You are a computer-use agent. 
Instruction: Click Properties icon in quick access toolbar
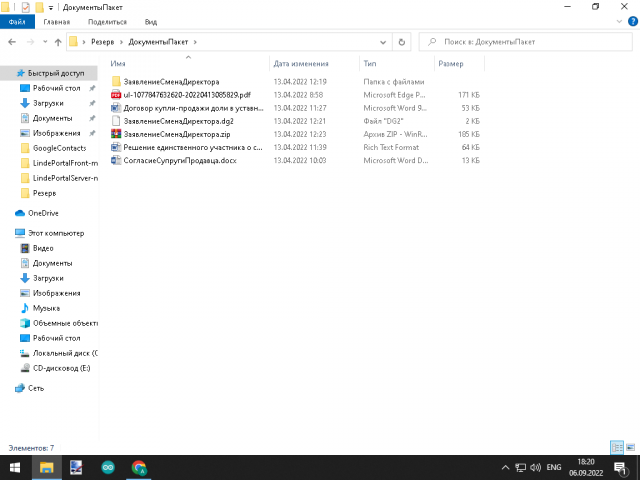25,7
